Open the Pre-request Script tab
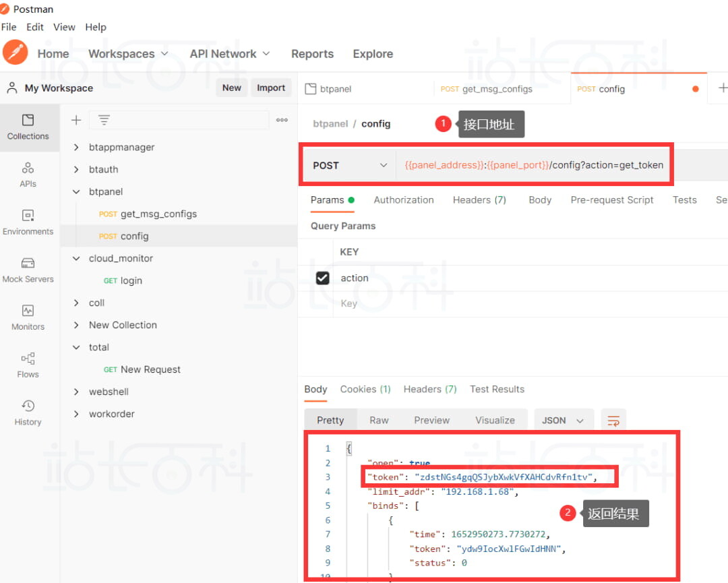The image size is (728, 583). [611, 200]
